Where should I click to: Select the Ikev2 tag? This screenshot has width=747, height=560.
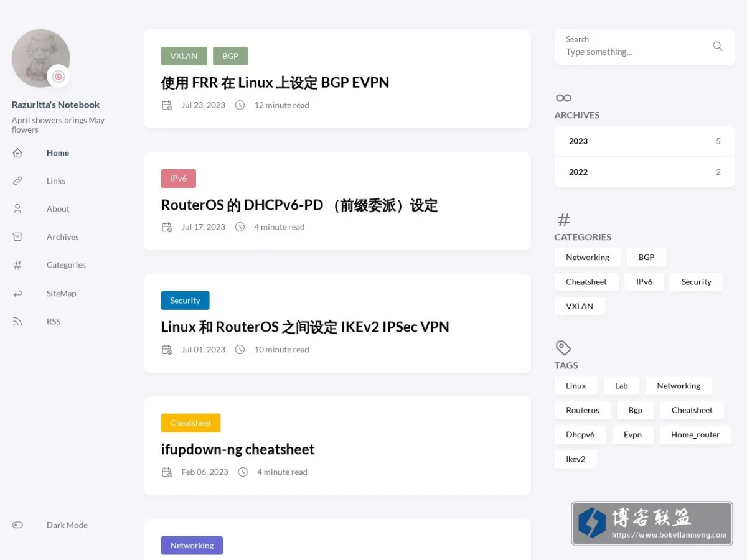576,459
